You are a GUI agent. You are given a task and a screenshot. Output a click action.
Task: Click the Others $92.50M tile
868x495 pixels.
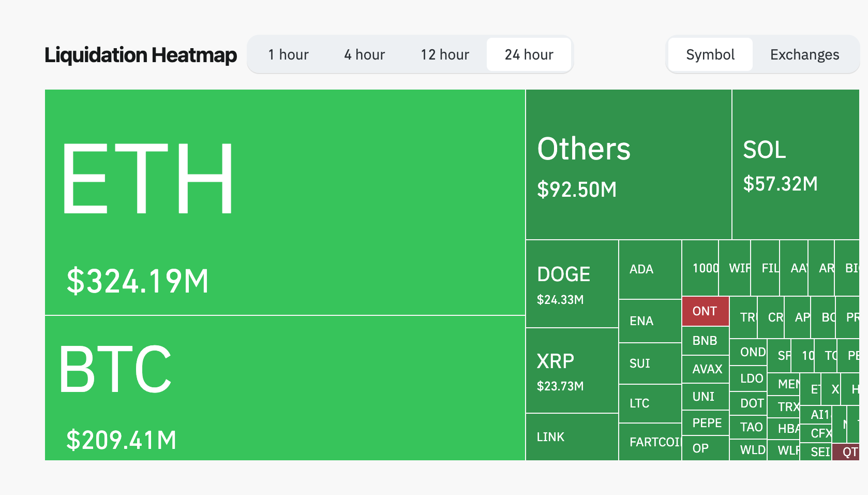[628, 164]
